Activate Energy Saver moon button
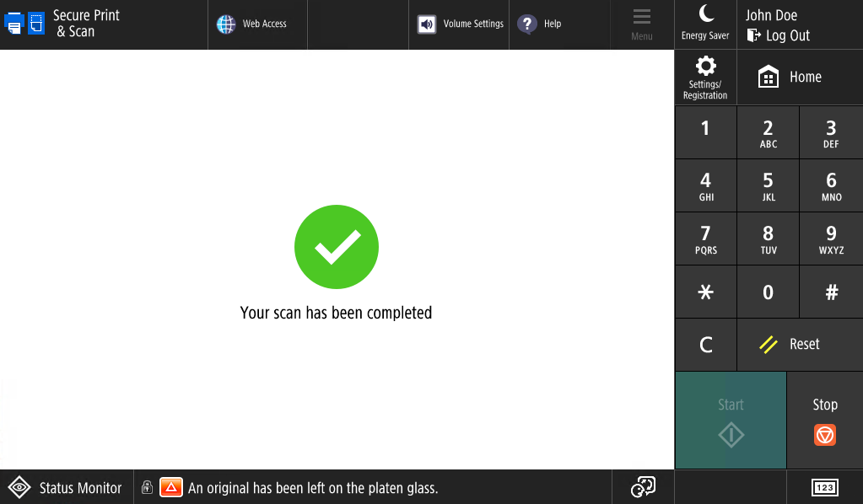Image resolution: width=863 pixels, height=504 pixels. tap(705, 24)
